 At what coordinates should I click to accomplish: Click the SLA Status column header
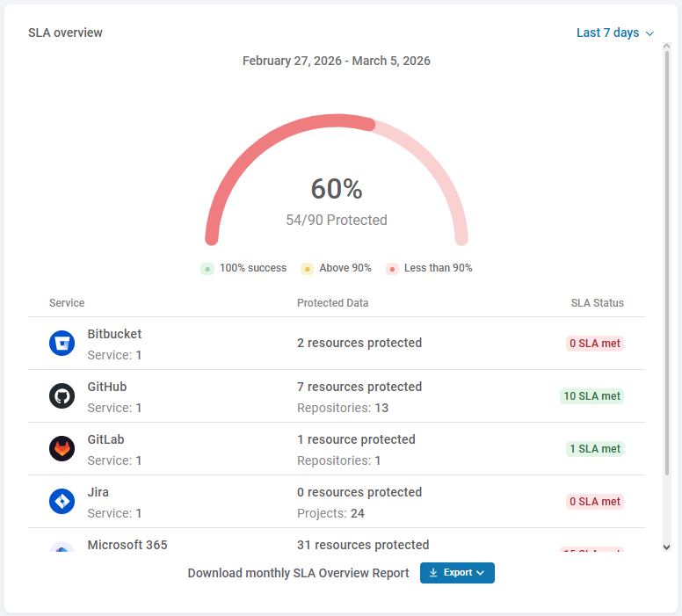pos(597,303)
